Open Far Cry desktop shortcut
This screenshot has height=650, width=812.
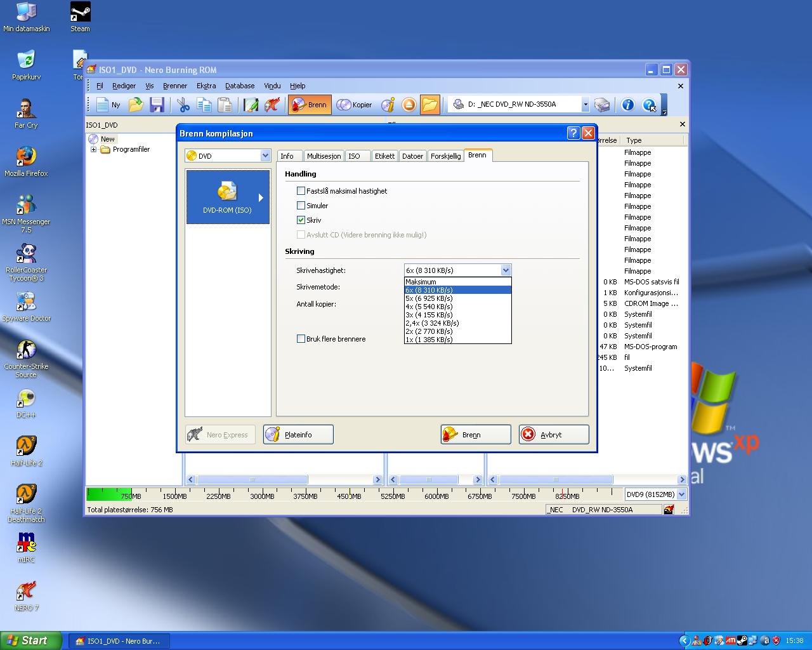coord(26,113)
